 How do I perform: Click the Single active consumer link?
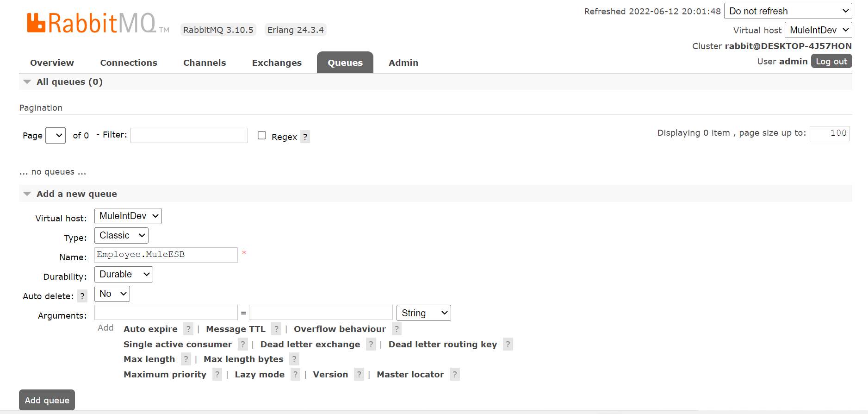[x=178, y=344]
